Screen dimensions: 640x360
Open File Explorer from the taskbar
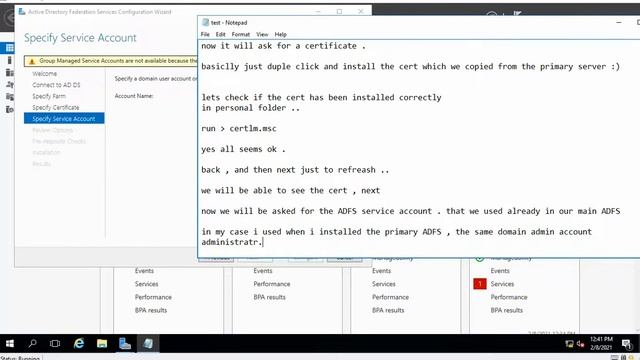[x=102, y=344]
